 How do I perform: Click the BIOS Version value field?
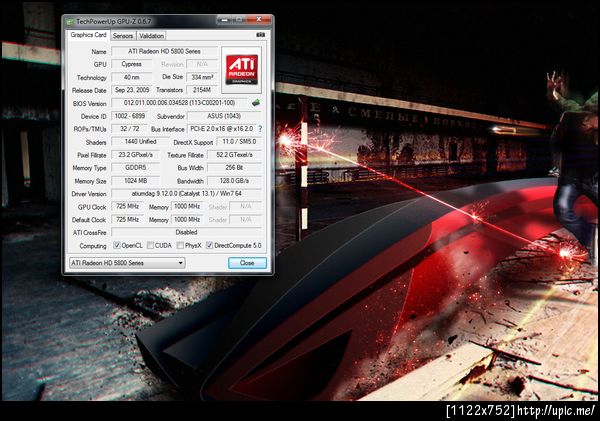pyautogui.click(x=180, y=103)
